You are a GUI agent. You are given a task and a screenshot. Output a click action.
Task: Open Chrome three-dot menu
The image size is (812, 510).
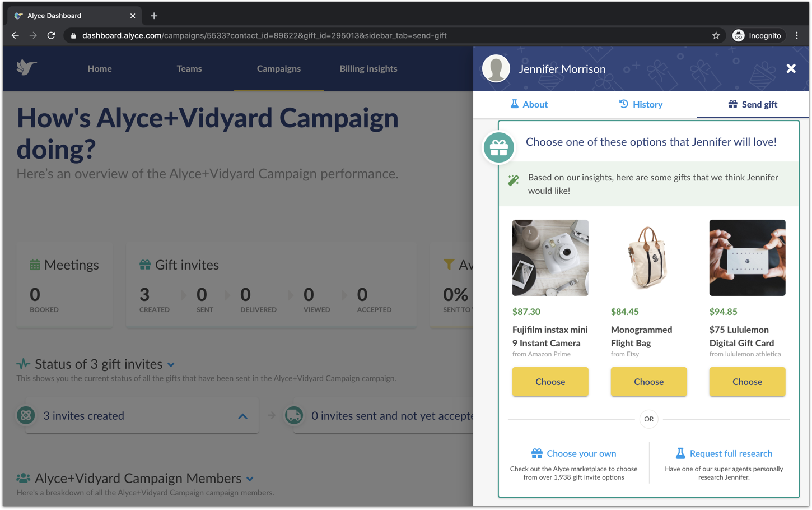797,35
